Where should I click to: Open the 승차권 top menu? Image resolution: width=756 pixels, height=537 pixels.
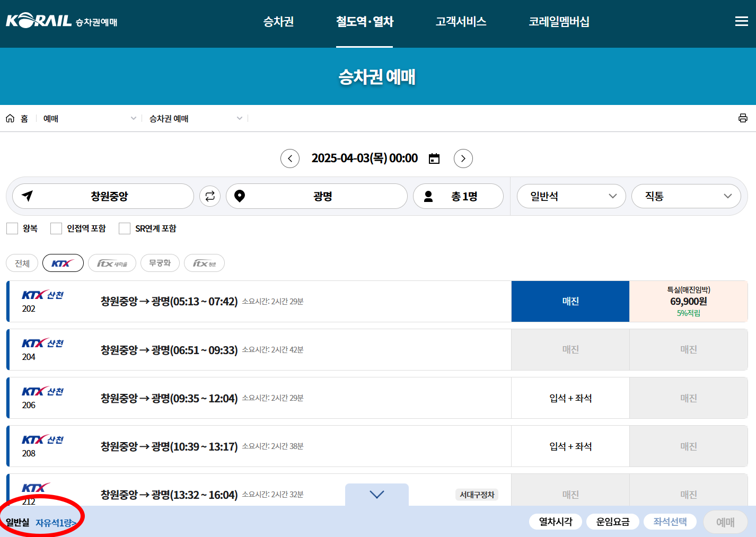point(279,21)
